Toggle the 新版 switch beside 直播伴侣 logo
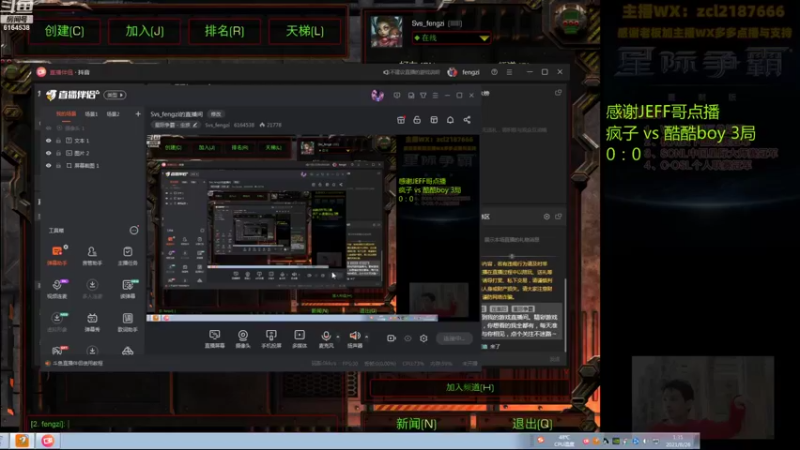Screen dimensions: 800x450 (115, 95)
